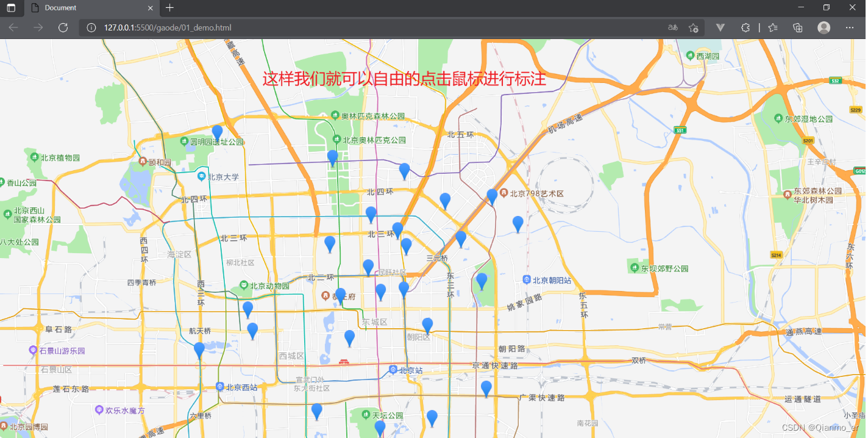This screenshot has width=868, height=438.
Task: Click the 西湖园 park icon
Action: pos(690,56)
